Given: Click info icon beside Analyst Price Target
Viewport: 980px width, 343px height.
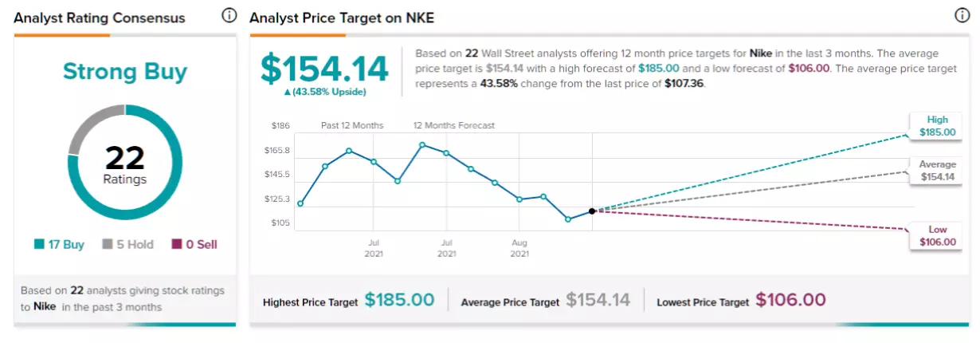Looking at the screenshot, I should click(x=962, y=16).
